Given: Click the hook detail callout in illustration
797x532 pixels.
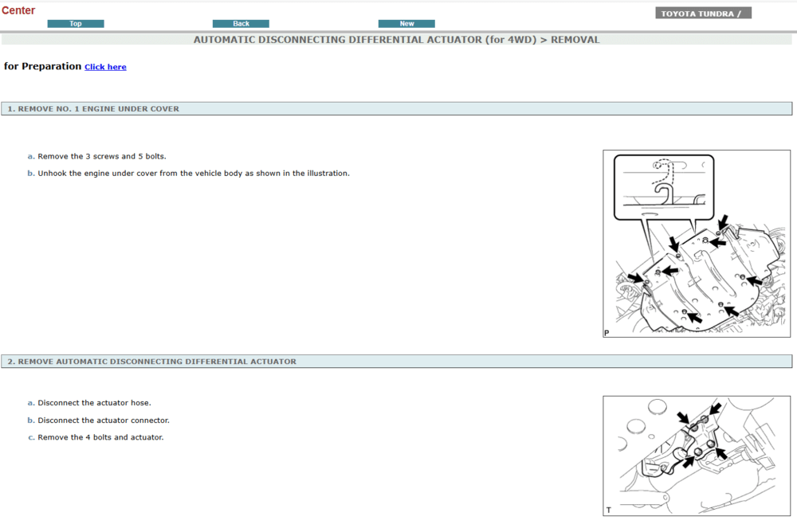Looking at the screenshot, I should (663, 186).
